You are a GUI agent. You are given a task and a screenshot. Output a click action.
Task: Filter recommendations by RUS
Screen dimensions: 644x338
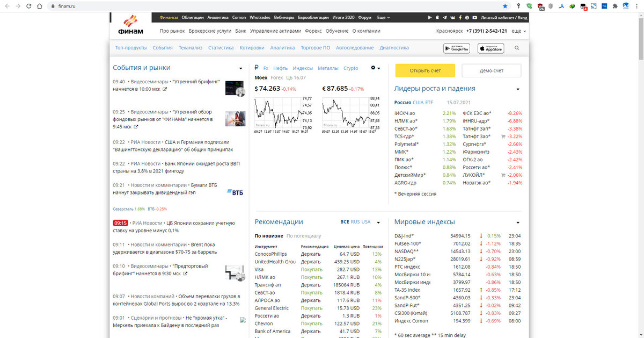click(x=356, y=222)
